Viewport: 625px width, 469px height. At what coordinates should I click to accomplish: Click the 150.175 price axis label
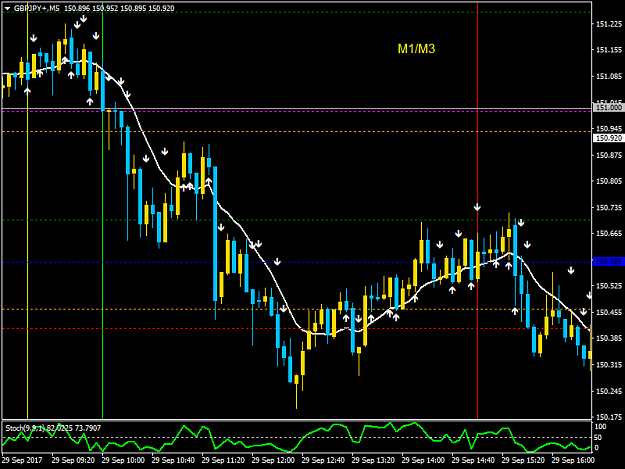[609, 417]
